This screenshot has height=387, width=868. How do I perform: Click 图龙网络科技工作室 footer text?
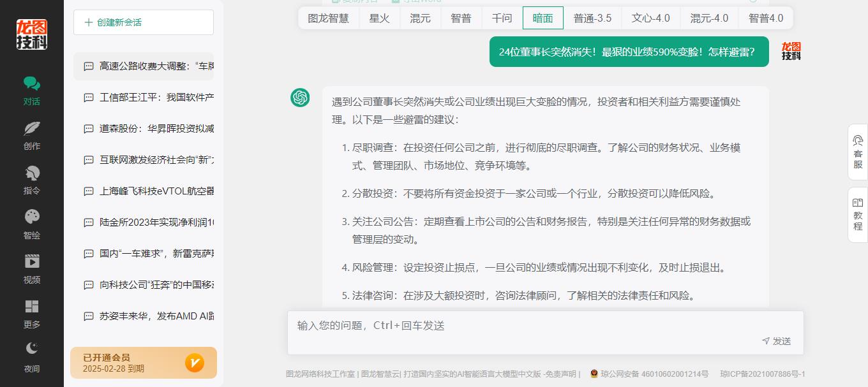point(320,374)
